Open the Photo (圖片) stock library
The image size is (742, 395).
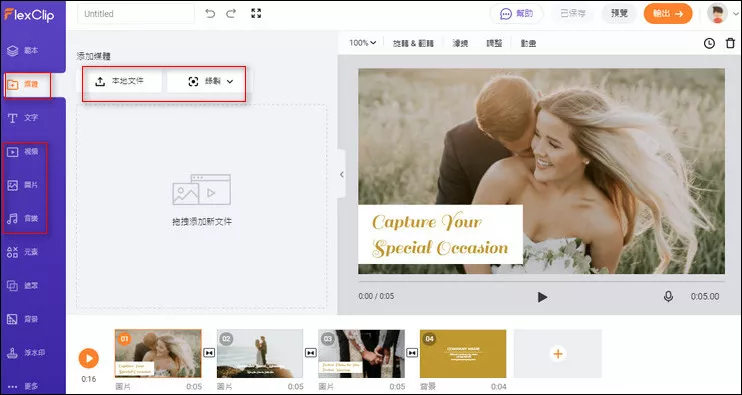tap(23, 185)
